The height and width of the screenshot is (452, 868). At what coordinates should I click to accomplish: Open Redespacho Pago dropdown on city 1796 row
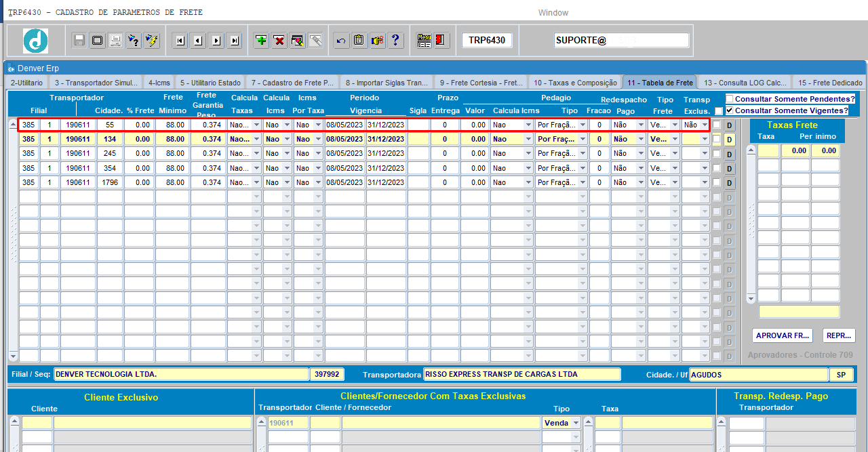(640, 182)
